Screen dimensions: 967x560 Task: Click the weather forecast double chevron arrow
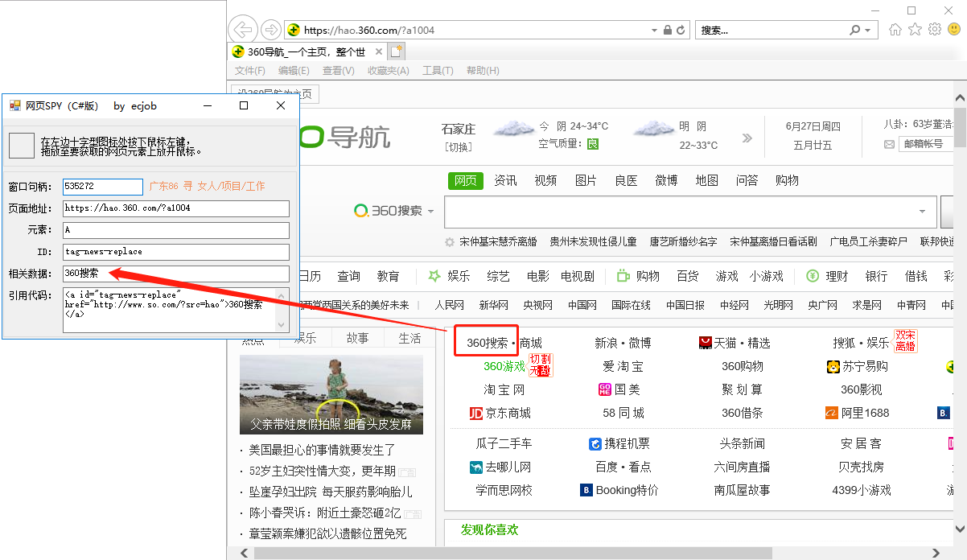tap(747, 138)
